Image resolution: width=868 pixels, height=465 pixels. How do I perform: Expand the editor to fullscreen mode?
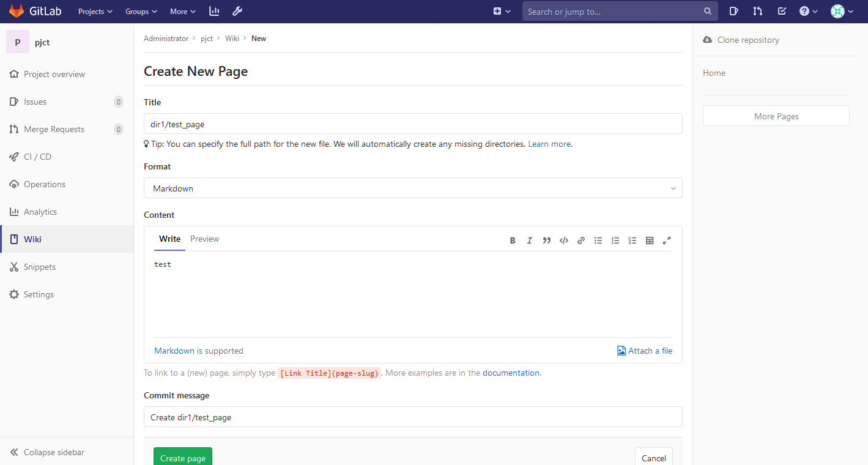[x=667, y=240]
